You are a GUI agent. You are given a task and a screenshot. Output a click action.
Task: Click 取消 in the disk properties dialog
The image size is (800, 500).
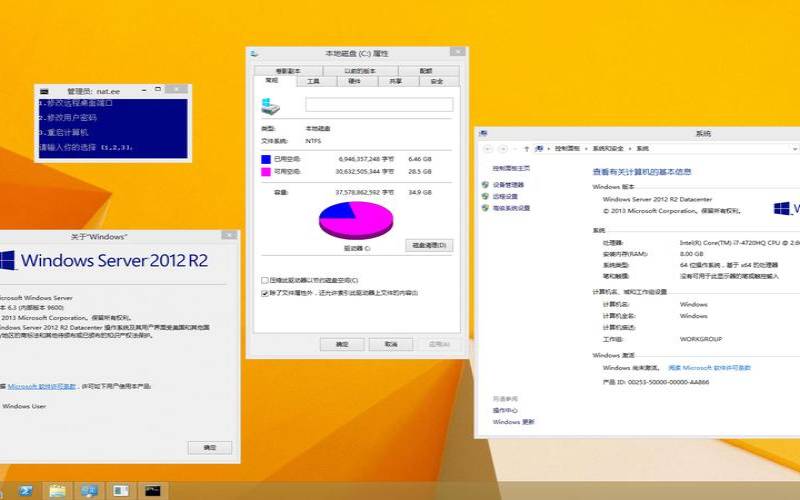391,344
